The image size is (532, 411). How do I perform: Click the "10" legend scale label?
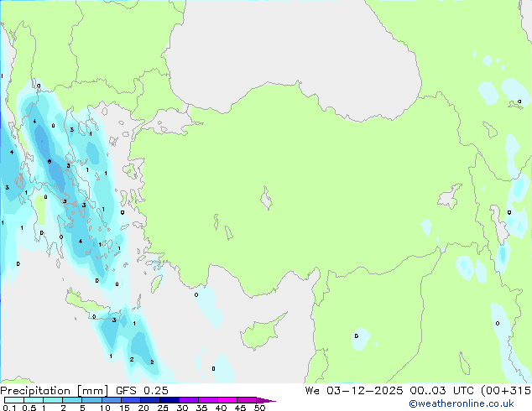pos(105,408)
